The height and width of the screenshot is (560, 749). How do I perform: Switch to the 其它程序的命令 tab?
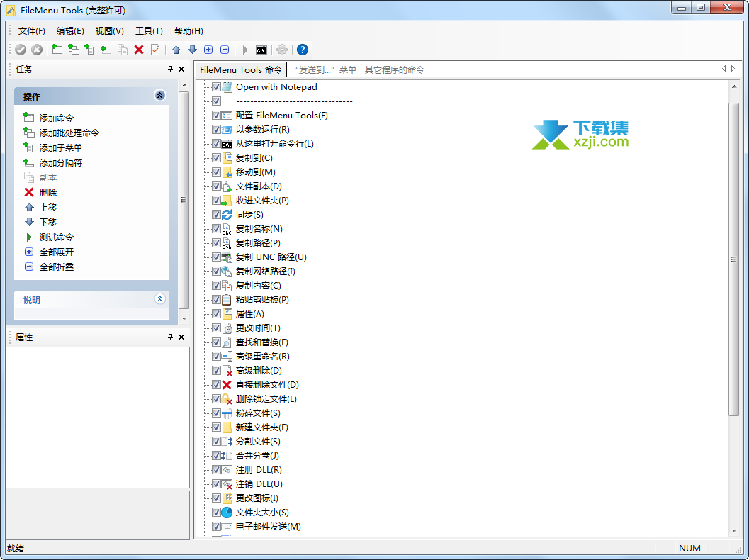(395, 70)
